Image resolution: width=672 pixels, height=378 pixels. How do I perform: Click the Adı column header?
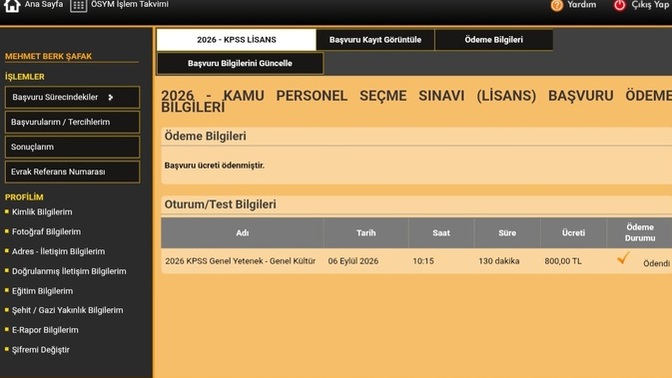243,233
